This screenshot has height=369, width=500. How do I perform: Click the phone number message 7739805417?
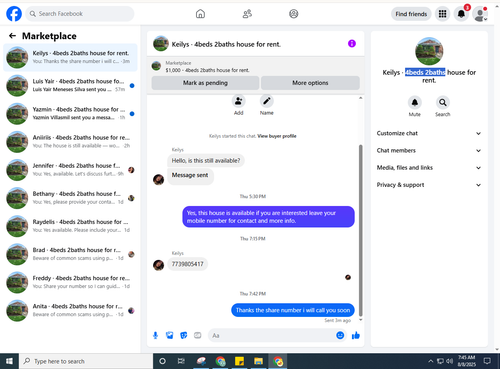tap(187, 264)
